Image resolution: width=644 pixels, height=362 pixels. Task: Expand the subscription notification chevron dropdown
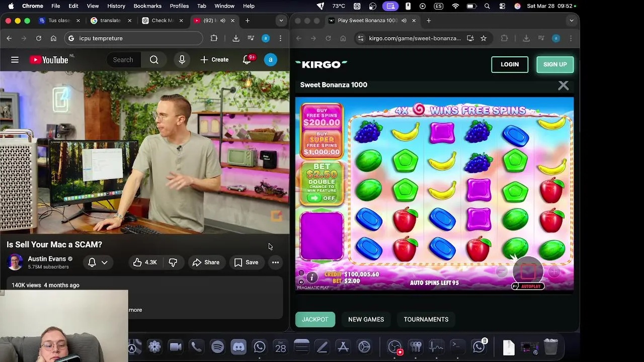[x=105, y=262]
